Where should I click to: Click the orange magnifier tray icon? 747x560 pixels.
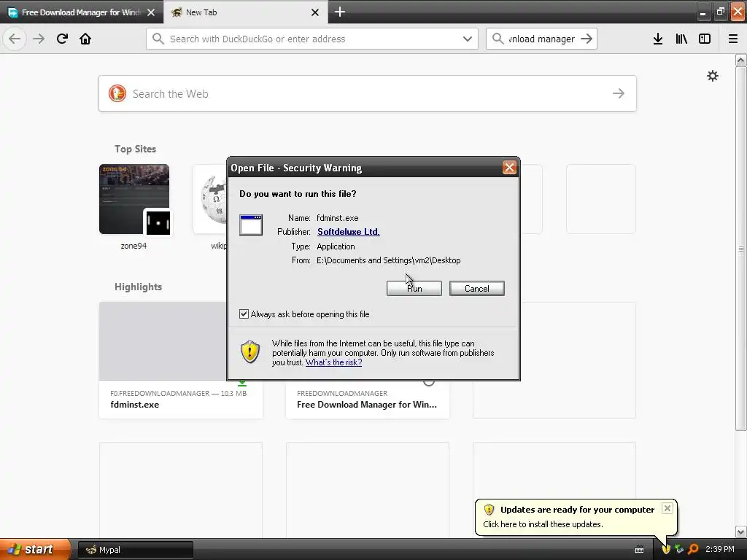(693, 549)
